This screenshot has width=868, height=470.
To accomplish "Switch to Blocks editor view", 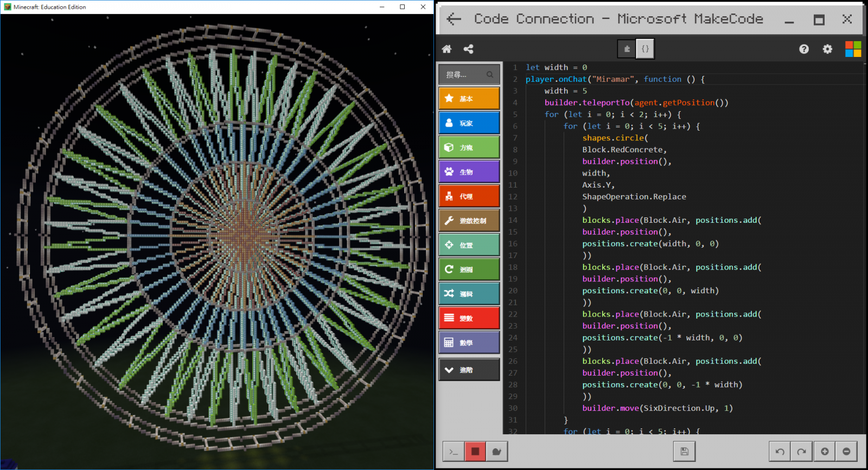I will click(x=627, y=49).
